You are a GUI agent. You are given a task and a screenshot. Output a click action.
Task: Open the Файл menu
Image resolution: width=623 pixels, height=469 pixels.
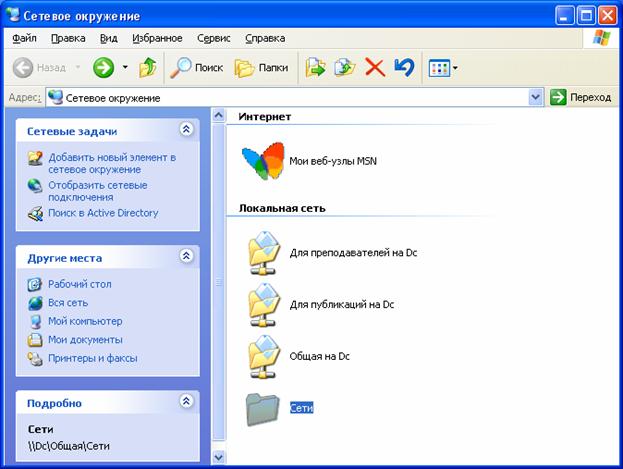tap(24, 38)
